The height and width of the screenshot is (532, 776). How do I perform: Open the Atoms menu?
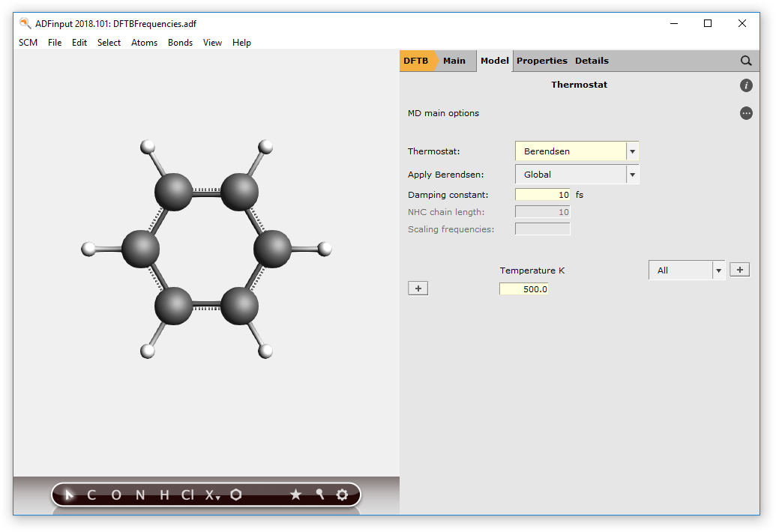(144, 43)
